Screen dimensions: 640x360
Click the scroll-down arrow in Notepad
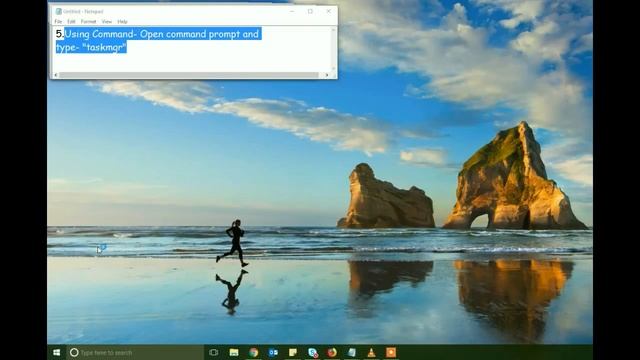(333, 69)
